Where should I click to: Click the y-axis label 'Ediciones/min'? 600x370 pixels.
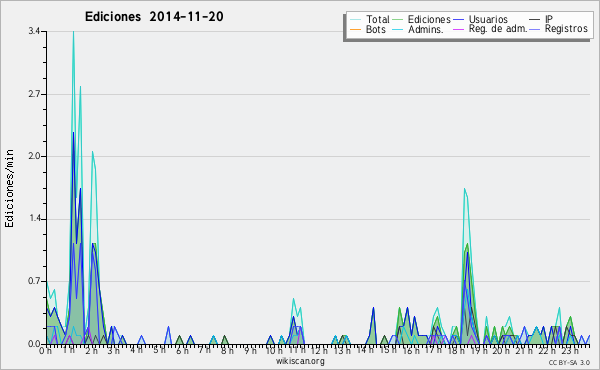click(9, 188)
